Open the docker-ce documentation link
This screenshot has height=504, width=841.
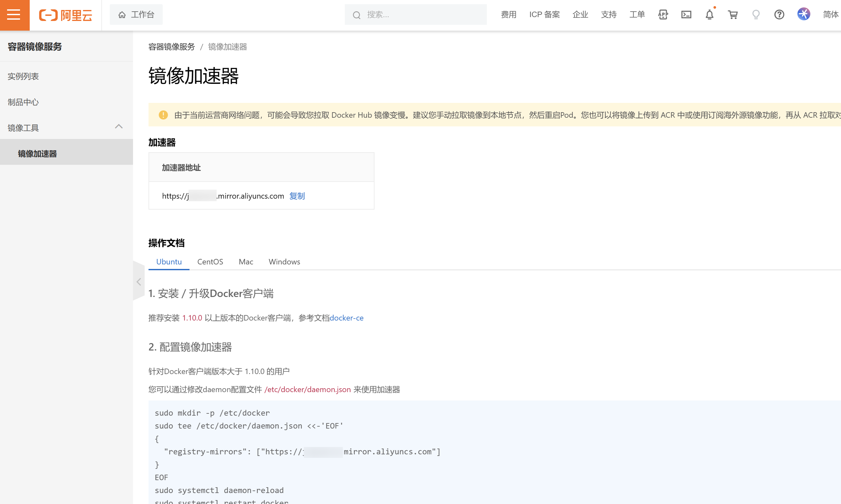click(346, 318)
